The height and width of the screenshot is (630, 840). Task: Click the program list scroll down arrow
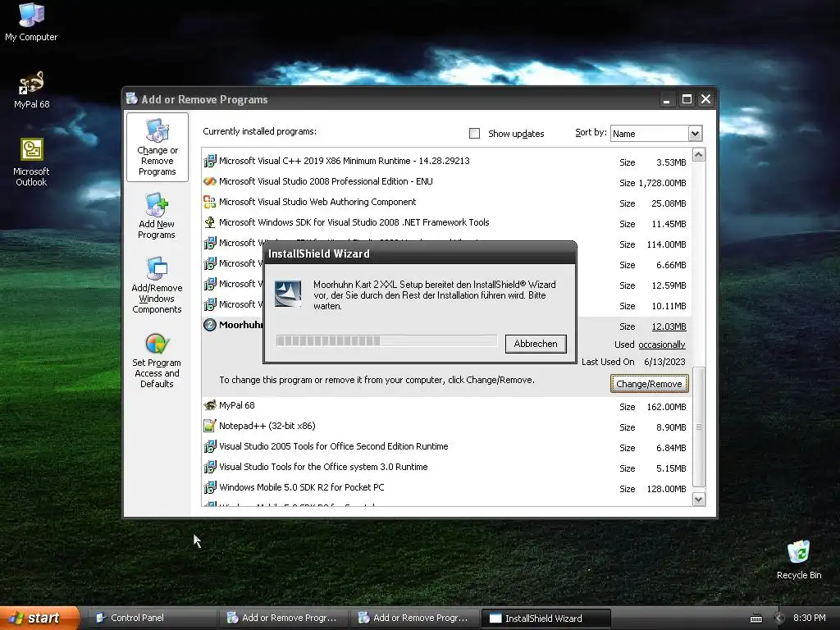699,500
